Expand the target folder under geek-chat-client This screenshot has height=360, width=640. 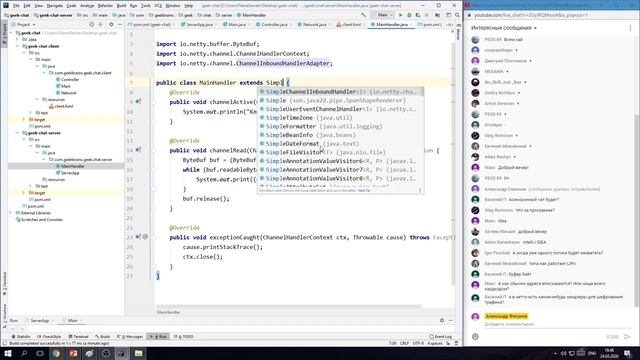click(x=24, y=119)
